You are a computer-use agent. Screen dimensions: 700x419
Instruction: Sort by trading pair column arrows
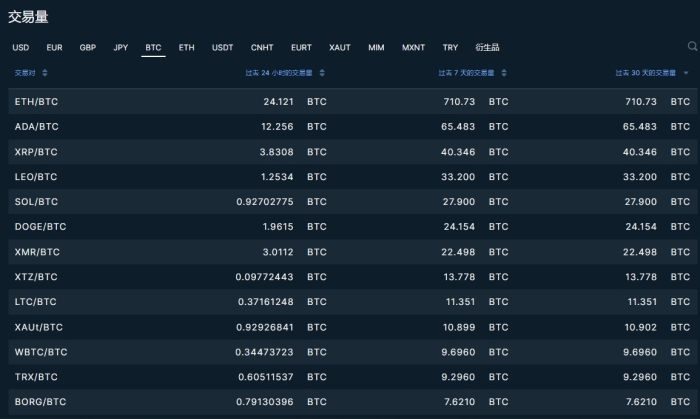coord(44,73)
